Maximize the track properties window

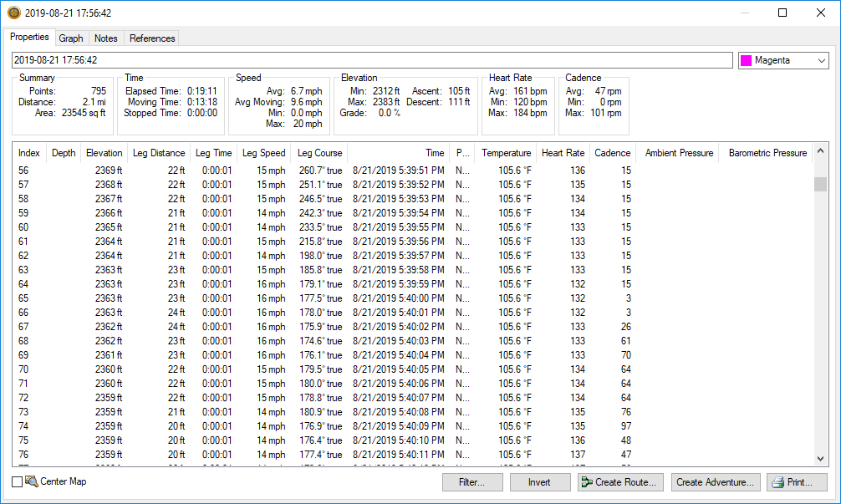pyautogui.click(x=782, y=13)
